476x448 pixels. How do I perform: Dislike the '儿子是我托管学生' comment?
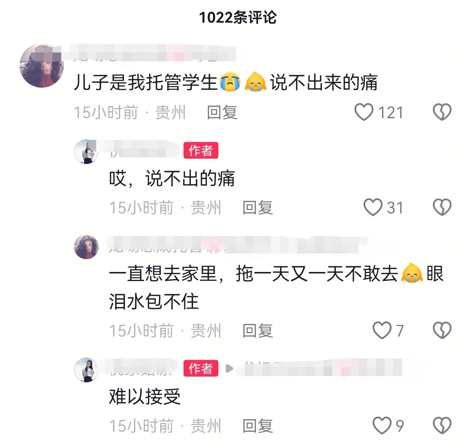442,112
